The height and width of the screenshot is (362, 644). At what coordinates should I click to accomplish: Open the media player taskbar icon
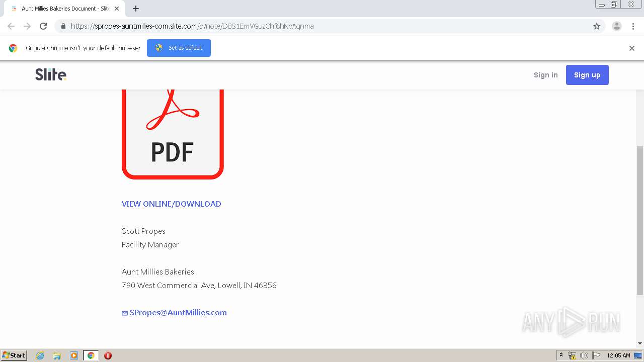point(74,355)
